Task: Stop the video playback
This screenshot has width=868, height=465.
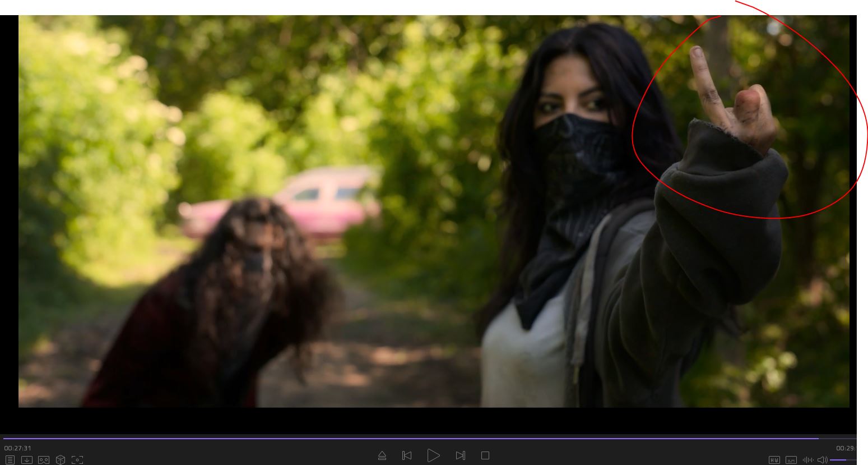Action: click(485, 455)
